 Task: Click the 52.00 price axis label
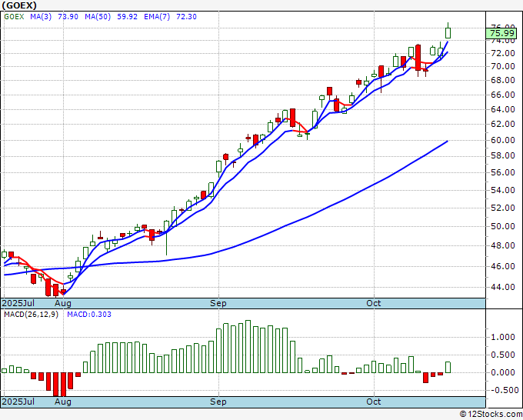[503, 208]
